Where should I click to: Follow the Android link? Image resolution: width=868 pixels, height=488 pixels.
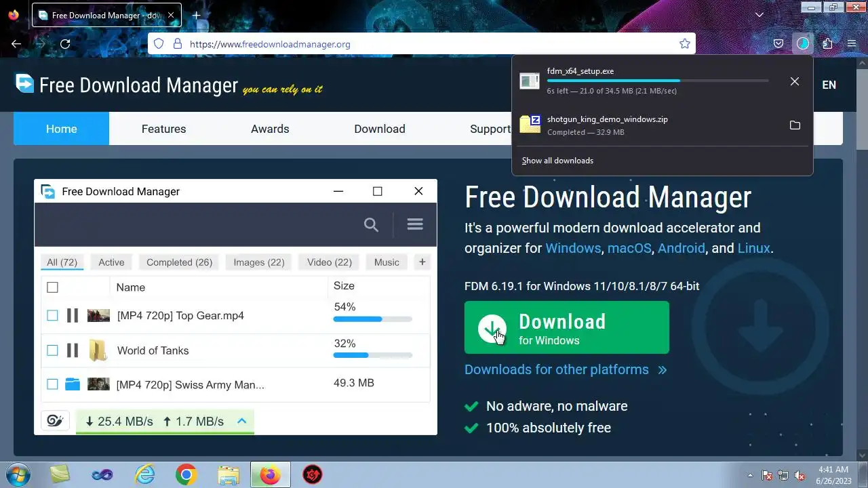click(681, 248)
